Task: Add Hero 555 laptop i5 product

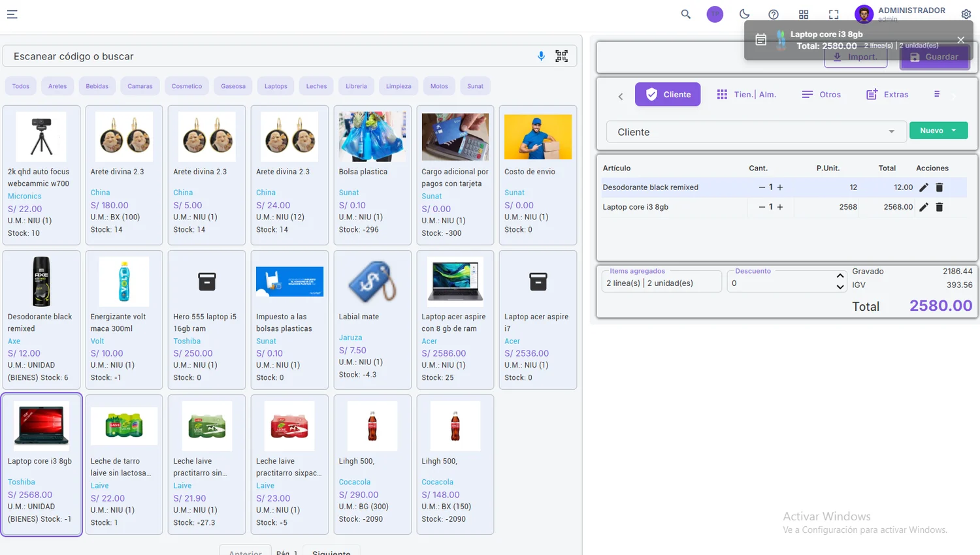Action: (x=207, y=320)
